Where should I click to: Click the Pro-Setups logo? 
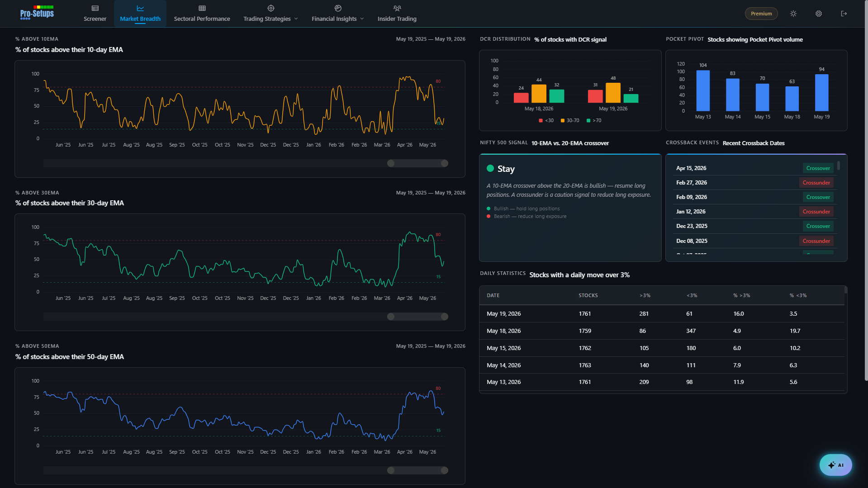click(x=37, y=13)
